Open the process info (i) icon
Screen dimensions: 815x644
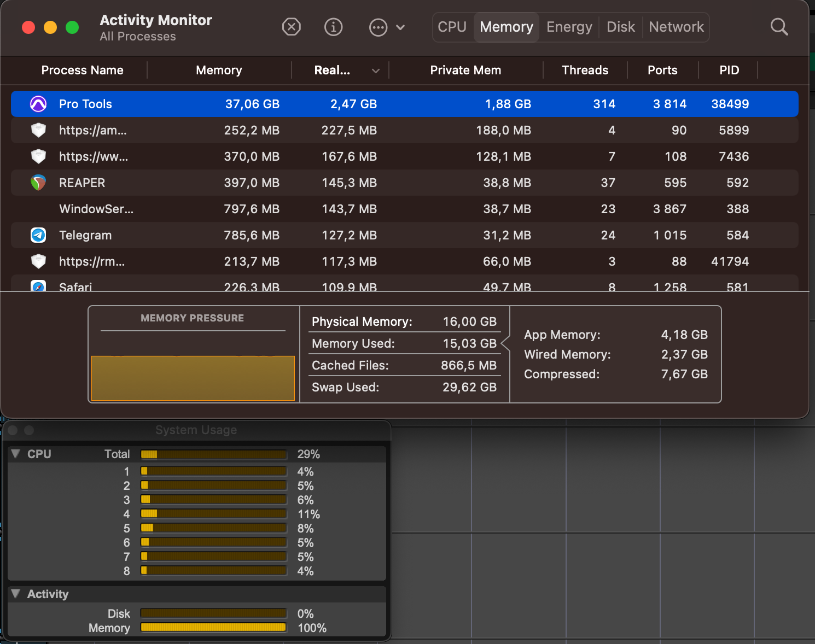[x=333, y=27]
